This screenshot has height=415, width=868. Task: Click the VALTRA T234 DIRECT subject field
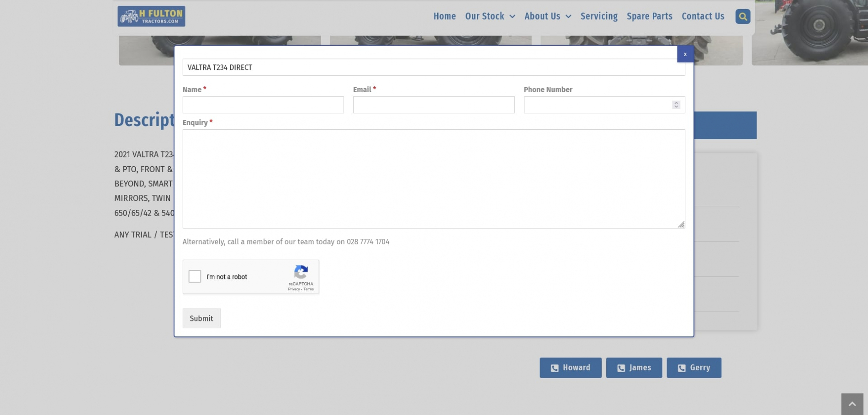(x=434, y=67)
